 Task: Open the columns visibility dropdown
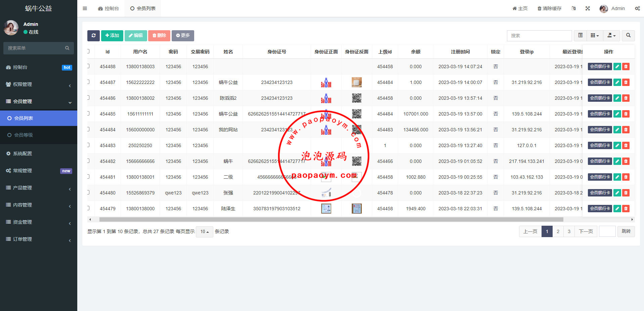[x=595, y=36]
